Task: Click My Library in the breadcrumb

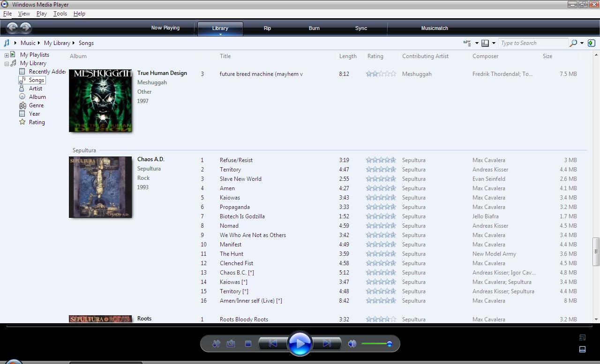Action: coord(57,43)
